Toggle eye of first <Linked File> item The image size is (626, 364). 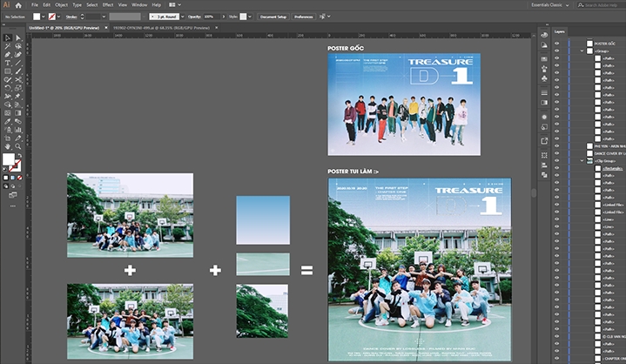click(x=557, y=205)
